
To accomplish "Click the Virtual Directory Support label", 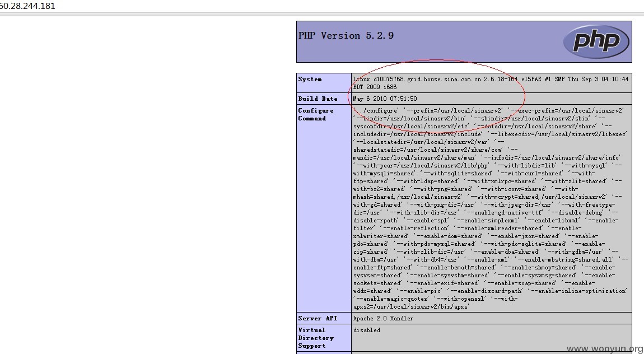I will 316,338.
